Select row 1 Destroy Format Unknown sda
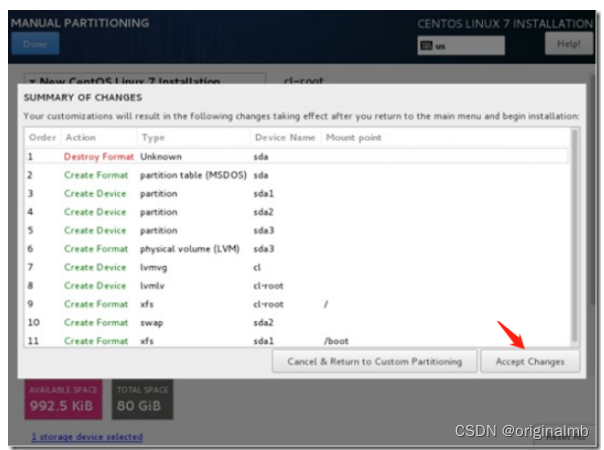The image size is (604, 450). [x=297, y=157]
